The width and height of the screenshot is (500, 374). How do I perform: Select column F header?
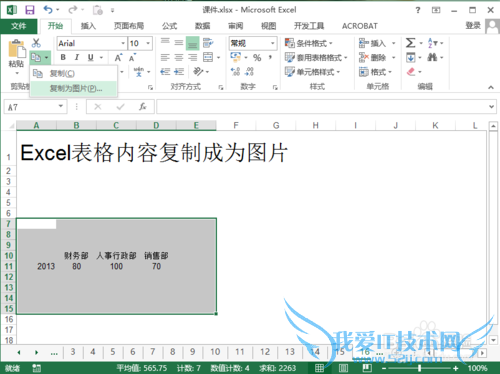[236, 125]
